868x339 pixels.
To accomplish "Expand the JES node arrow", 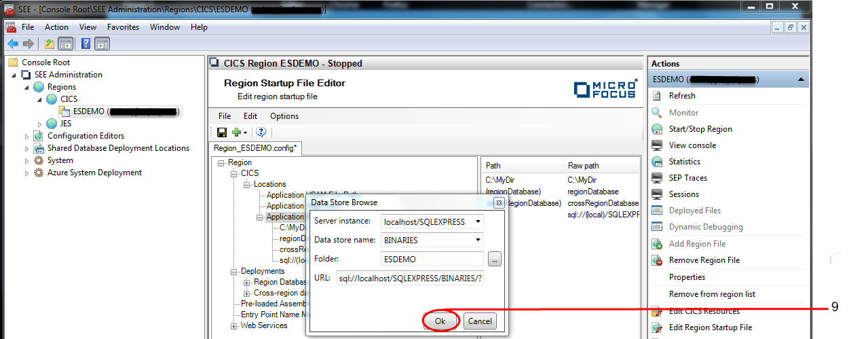I will click(40, 124).
